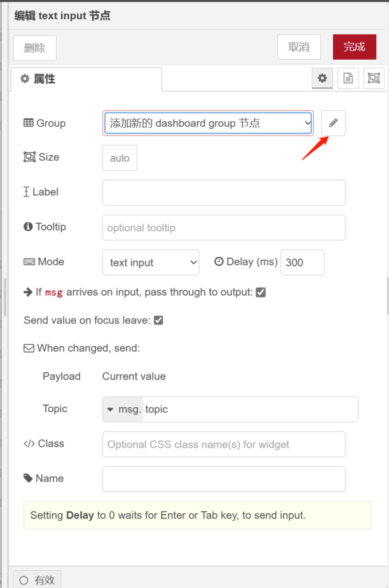Viewport: 389px width, 588px height.
Task: Expand the Topic msg. type selector
Action: 123,409
